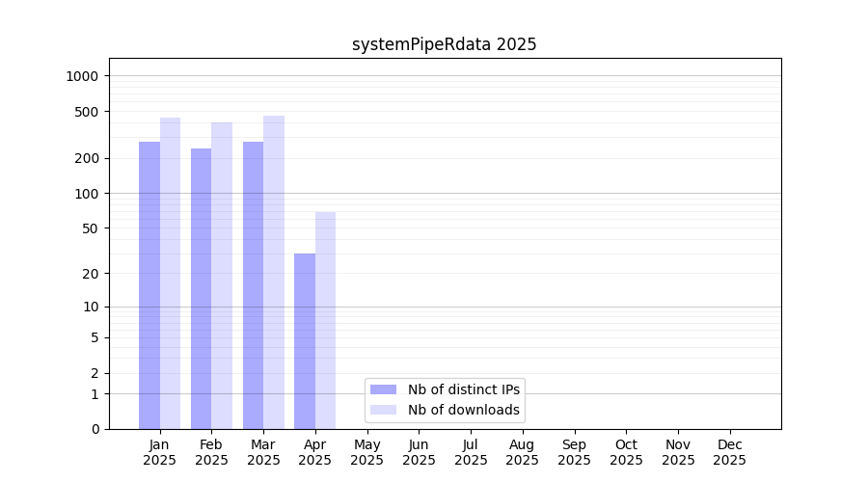Click the 'Nb of distinct IPs' legend label text

(x=464, y=389)
